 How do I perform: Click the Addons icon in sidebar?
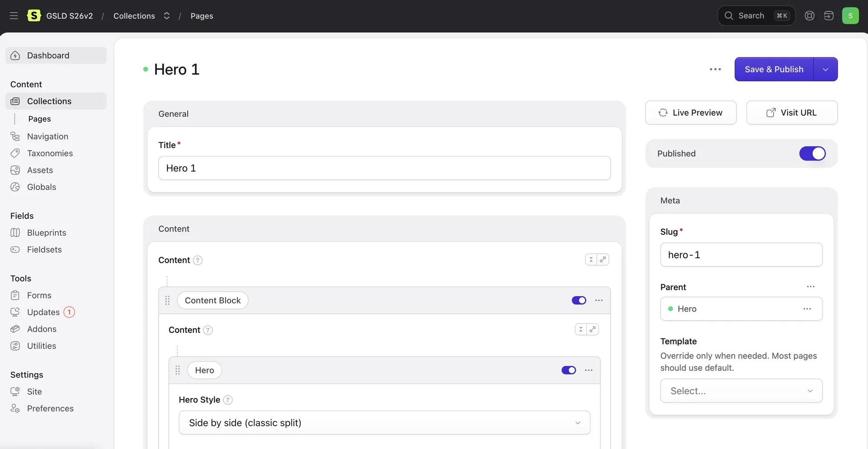point(15,329)
